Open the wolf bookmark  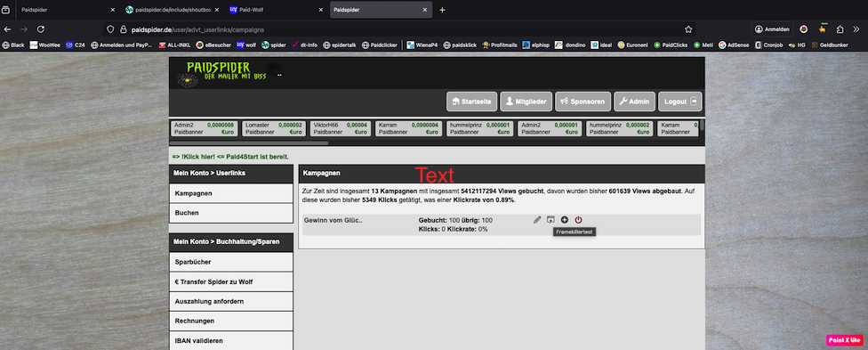click(x=245, y=45)
